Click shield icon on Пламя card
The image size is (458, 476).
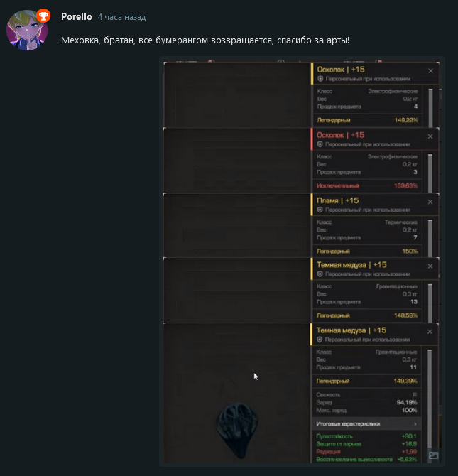click(x=320, y=210)
